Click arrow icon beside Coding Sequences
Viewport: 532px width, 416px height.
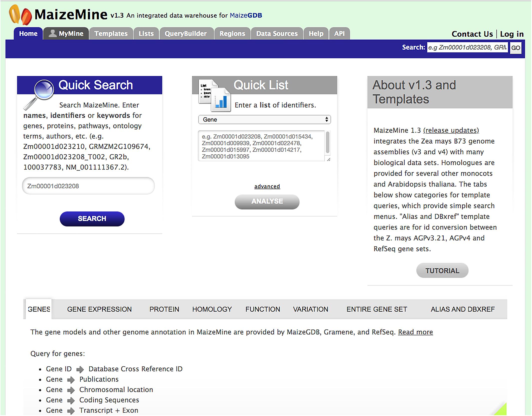(71, 401)
